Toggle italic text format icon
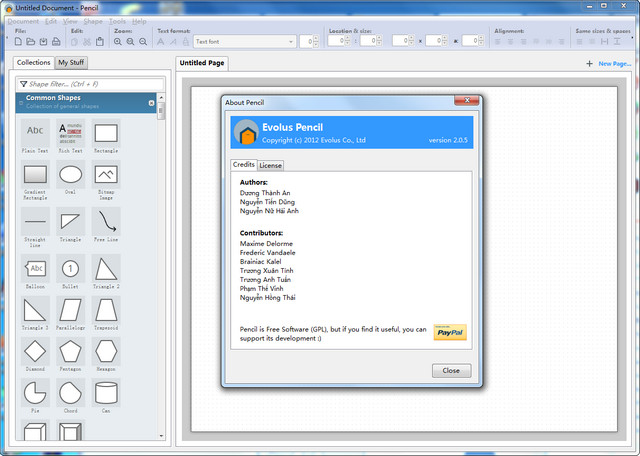The height and width of the screenshot is (456, 640). (x=173, y=41)
